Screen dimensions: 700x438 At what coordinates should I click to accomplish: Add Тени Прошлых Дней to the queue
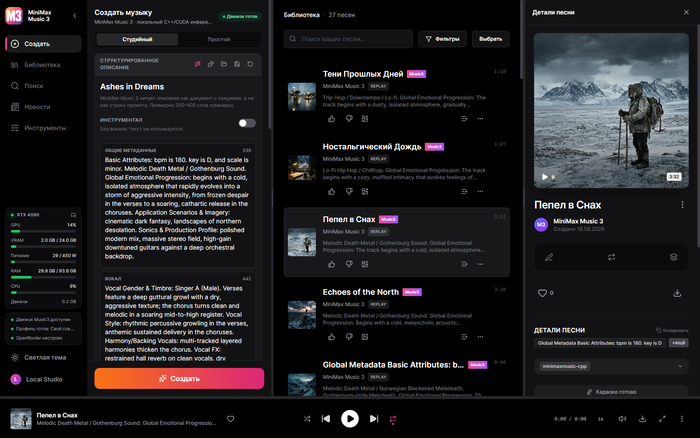point(464,119)
